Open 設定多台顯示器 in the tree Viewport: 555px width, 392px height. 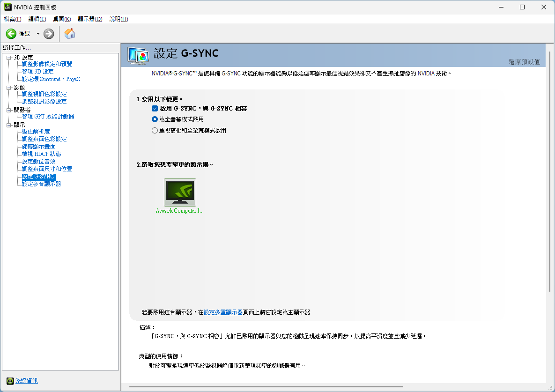pos(41,184)
